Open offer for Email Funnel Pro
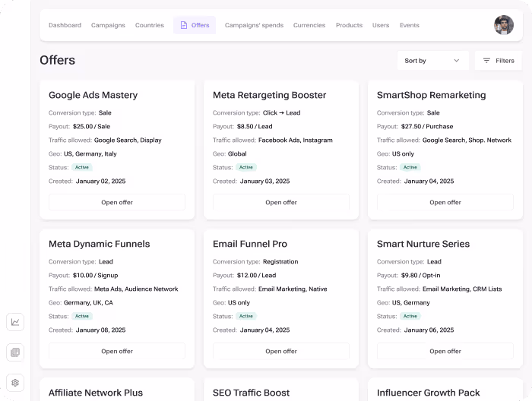532x401 pixels. pos(281,351)
